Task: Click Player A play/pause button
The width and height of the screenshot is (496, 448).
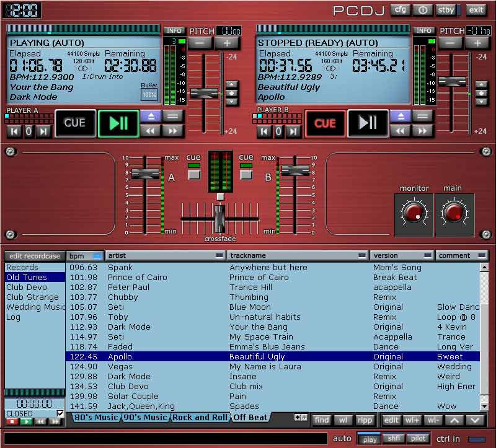Action: pos(118,124)
